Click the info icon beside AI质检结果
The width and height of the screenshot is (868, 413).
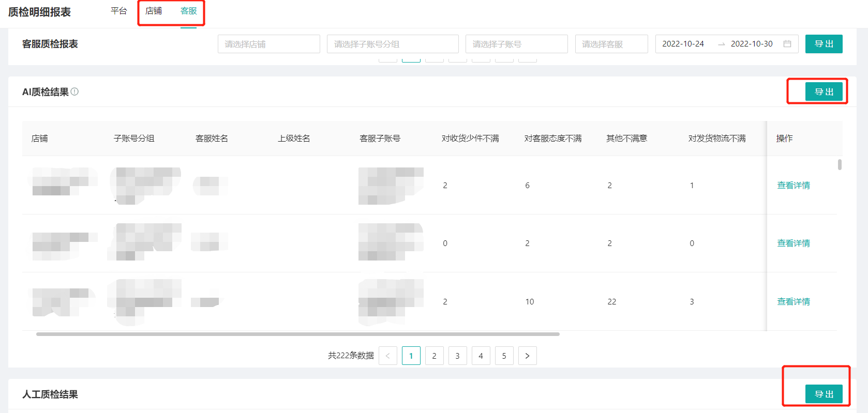pos(74,91)
